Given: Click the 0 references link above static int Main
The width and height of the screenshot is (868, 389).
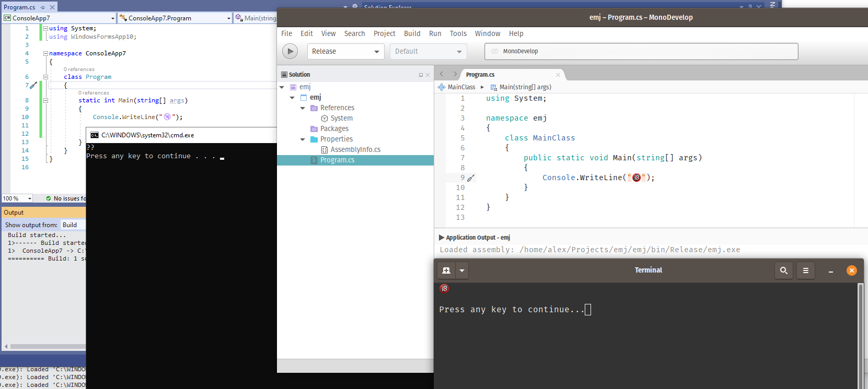Looking at the screenshot, I should 94,93.
